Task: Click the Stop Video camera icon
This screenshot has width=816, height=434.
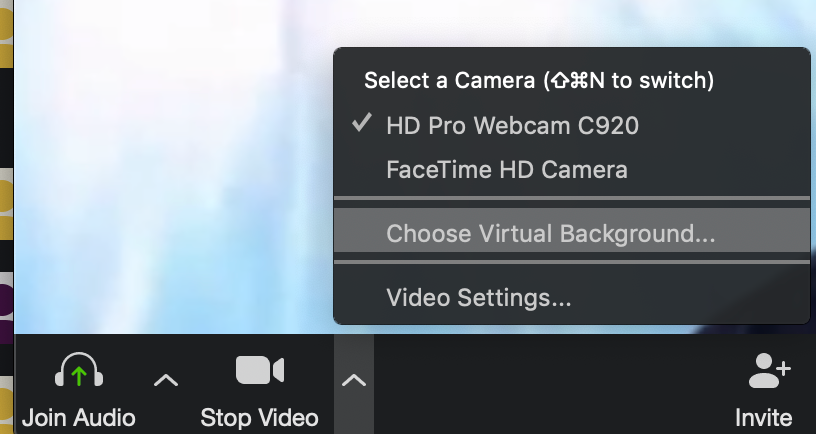Action: (x=260, y=370)
